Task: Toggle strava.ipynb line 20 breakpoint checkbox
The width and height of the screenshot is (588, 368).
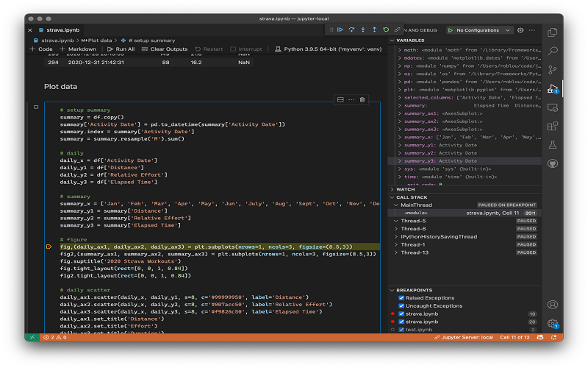Action: [x=401, y=322]
